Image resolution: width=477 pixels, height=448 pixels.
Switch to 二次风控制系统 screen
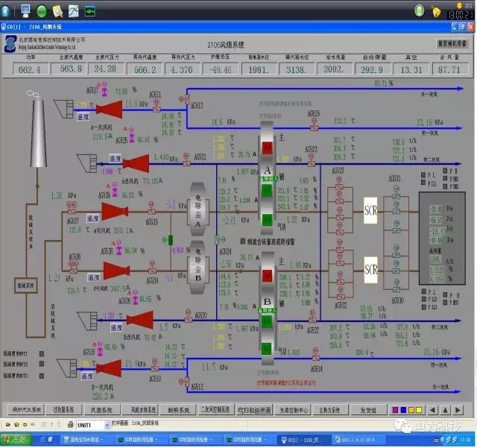pyautogui.click(x=217, y=410)
